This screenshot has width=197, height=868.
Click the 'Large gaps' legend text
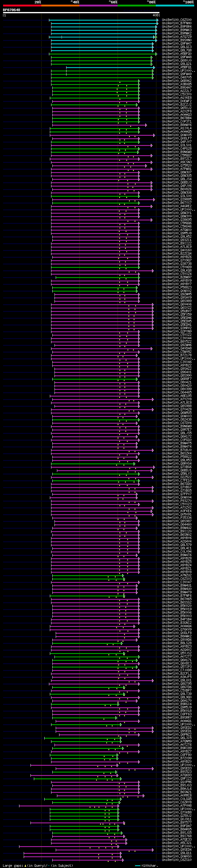pos(13,866)
